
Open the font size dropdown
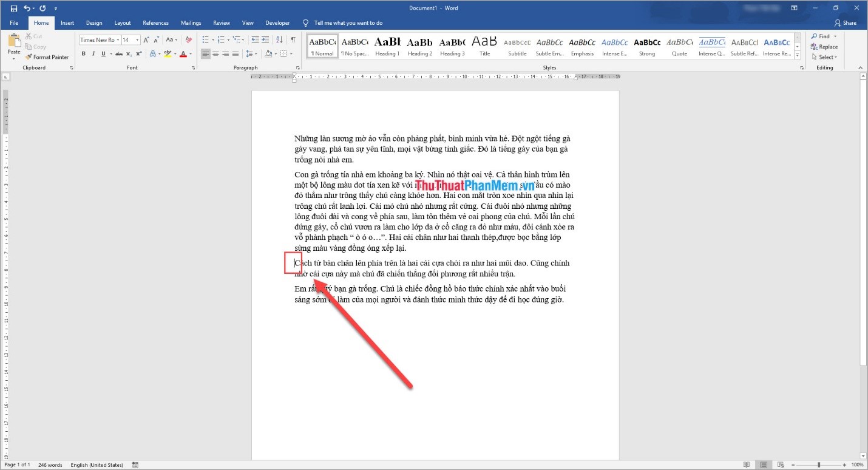tap(137, 40)
